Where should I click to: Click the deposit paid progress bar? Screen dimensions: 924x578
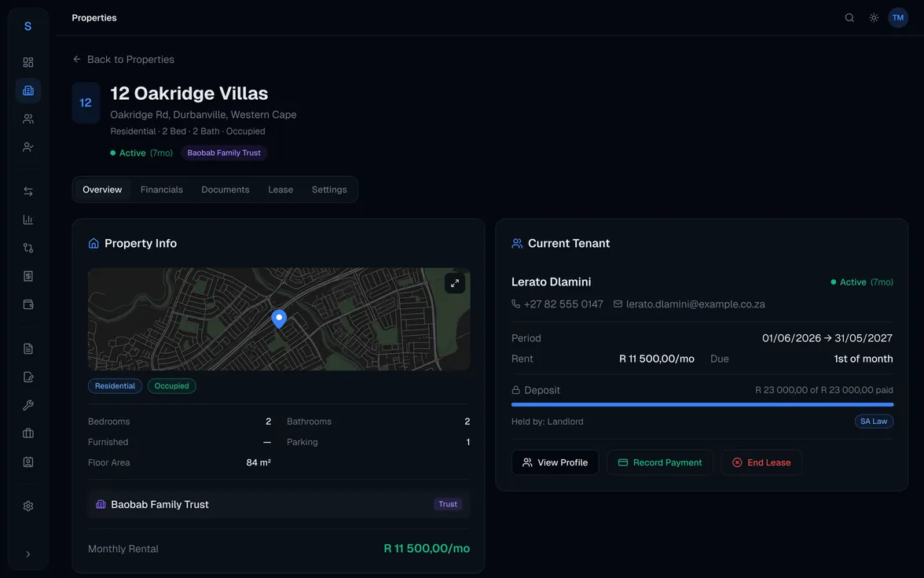702,404
